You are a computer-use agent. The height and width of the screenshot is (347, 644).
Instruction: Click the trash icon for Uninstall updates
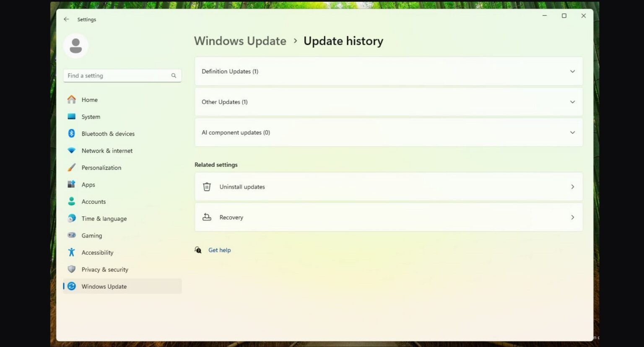coord(207,187)
